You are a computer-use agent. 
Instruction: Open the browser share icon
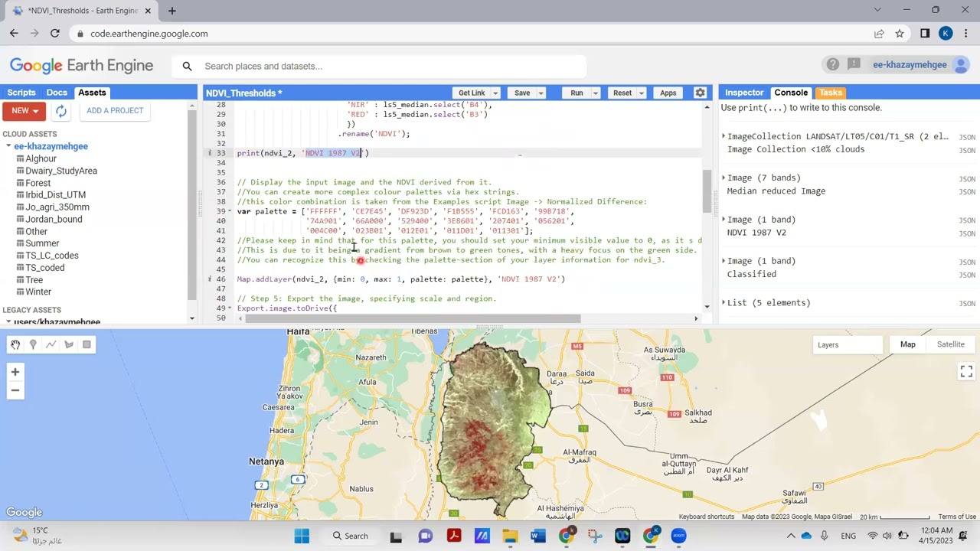tap(879, 34)
